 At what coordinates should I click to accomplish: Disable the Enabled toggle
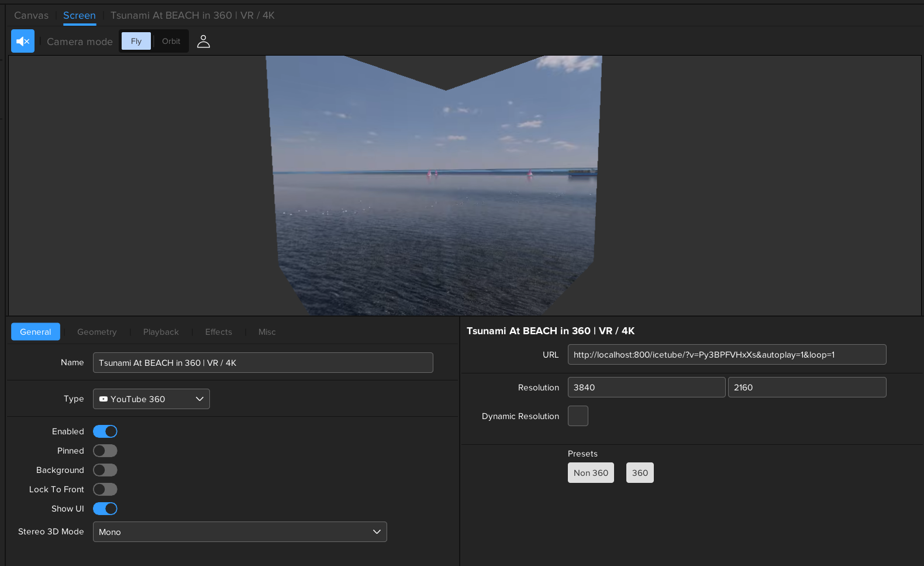click(x=105, y=431)
